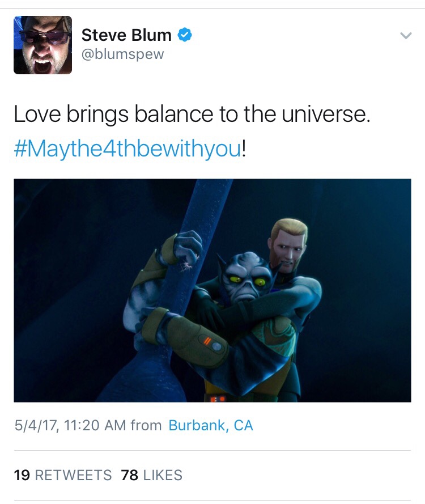
Task: Click the number 78 like count
Action: (x=130, y=475)
